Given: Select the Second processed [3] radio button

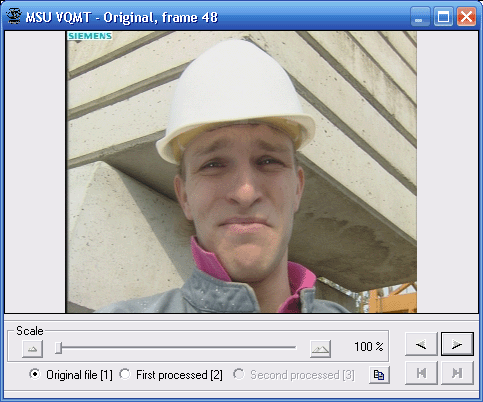Looking at the screenshot, I should tap(239, 374).
